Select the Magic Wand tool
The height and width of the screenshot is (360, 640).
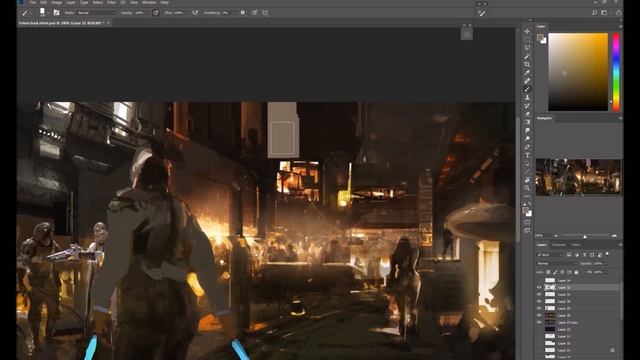pyautogui.click(x=527, y=56)
